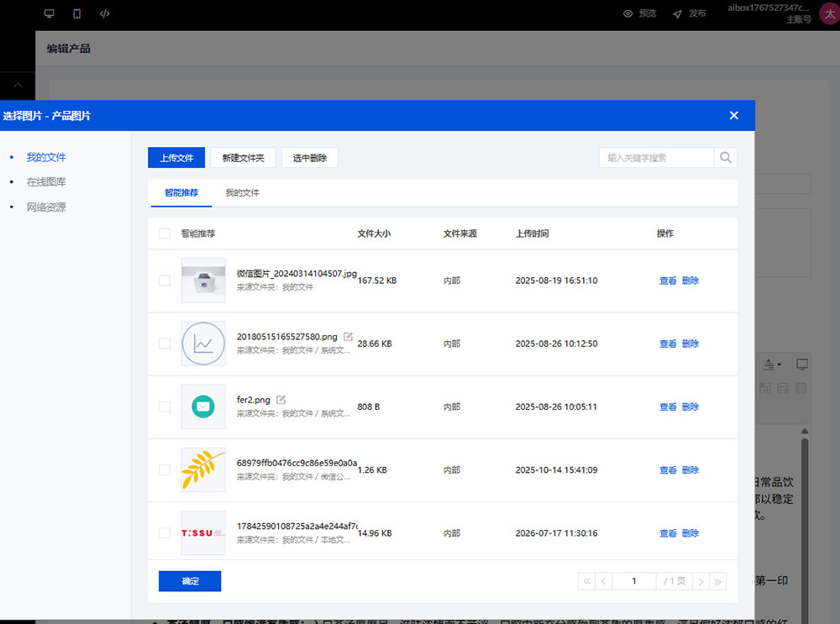Rename 20180515165527580.png via edit icon

349,337
